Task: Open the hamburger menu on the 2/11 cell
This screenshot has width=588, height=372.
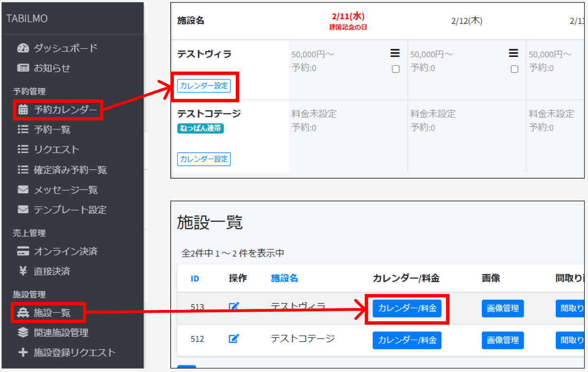Action: point(395,53)
